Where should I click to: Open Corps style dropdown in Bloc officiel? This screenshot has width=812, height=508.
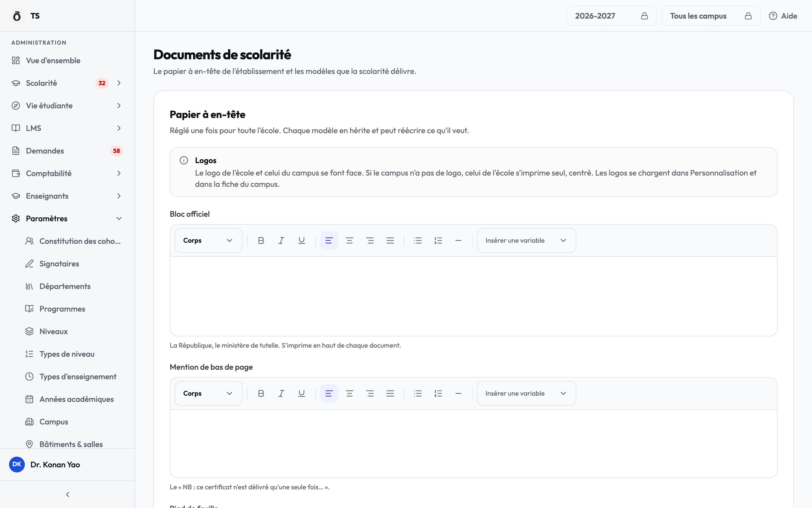coord(208,240)
